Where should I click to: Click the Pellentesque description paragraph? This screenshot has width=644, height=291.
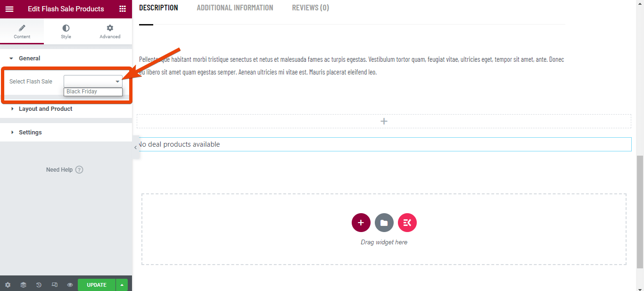352,66
